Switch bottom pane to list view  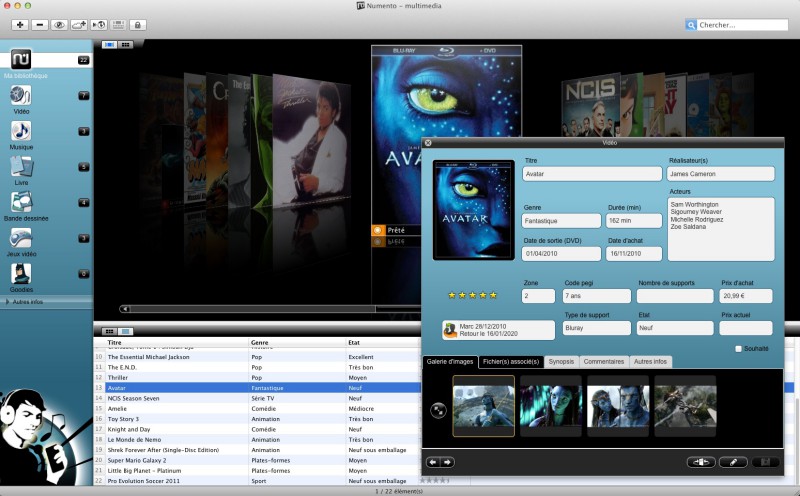point(109,332)
